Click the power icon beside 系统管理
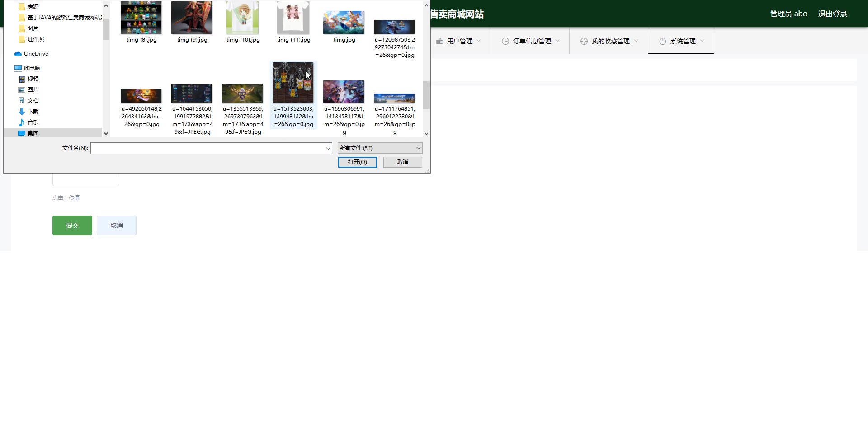Screen dimensions: 868x422 tap(663, 41)
